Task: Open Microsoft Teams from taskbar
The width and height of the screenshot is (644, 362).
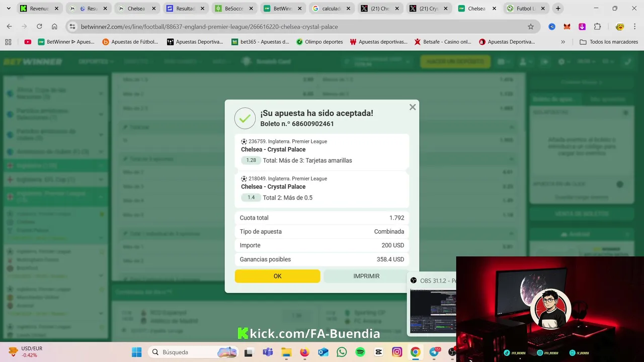Action: [268, 352]
